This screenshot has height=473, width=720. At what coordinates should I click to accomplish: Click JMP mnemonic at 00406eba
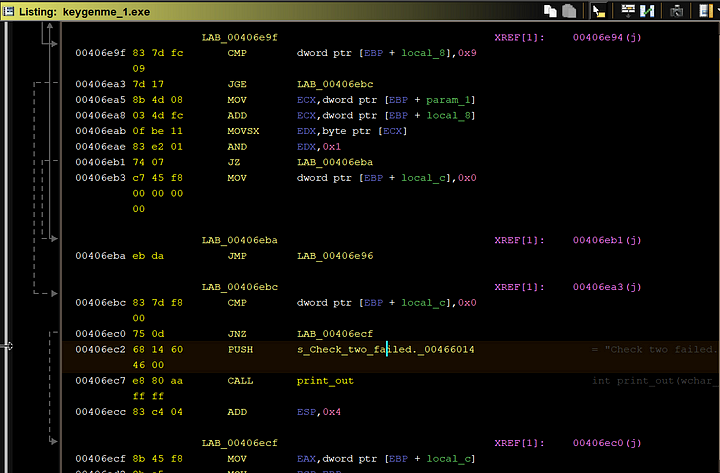pos(237,256)
